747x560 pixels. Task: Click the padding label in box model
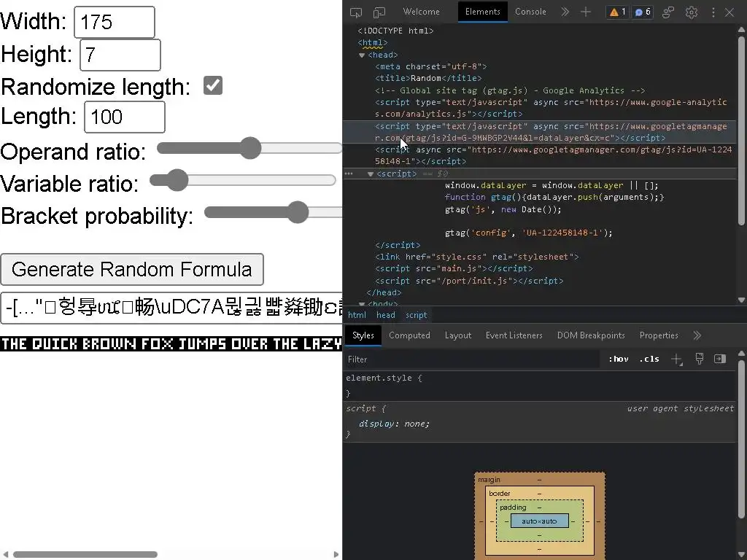pyautogui.click(x=513, y=507)
